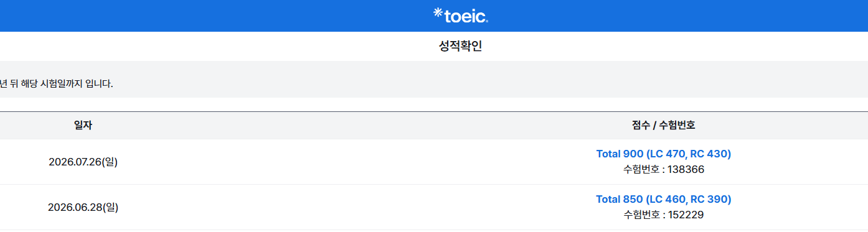
Task: Open the Total 900 score link
Action: click(x=663, y=154)
